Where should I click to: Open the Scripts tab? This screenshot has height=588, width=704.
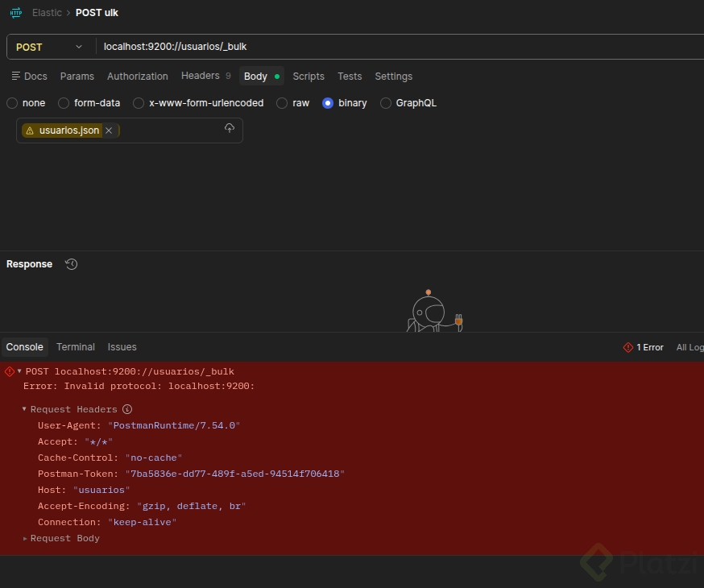[x=309, y=77]
